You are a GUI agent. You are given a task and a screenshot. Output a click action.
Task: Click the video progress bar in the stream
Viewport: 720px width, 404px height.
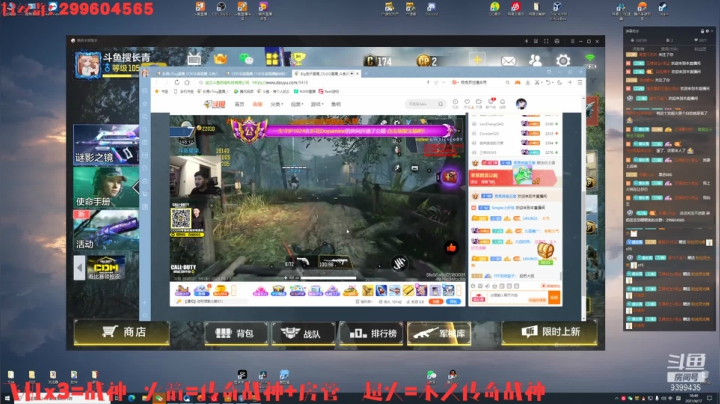point(328,278)
